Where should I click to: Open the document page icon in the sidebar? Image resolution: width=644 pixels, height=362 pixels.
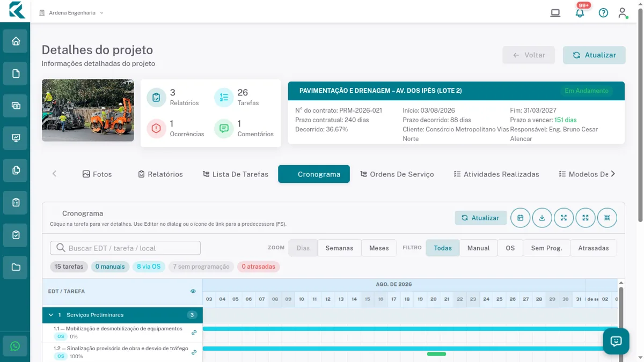click(x=16, y=73)
